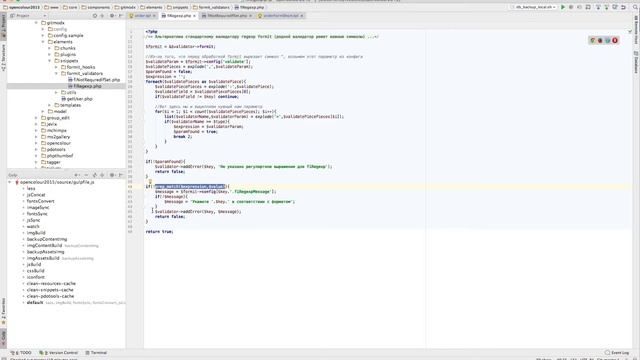The width and height of the screenshot is (640, 360).
Task: Select getUser.php in project tree
Action: (77, 99)
